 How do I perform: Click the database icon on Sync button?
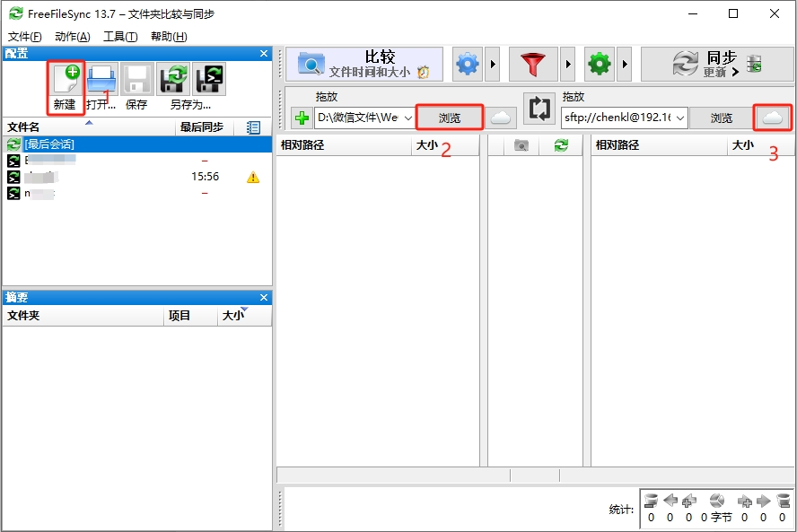click(754, 64)
